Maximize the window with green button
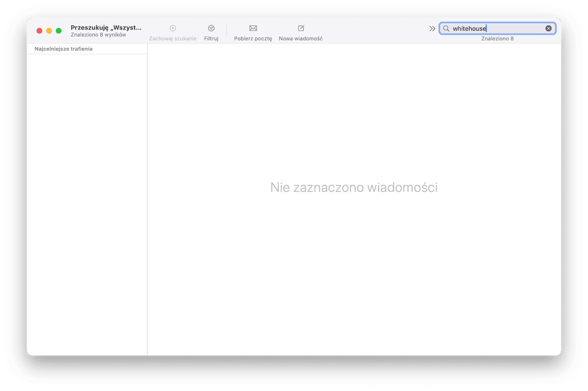The image size is (588, 391). click(59, 30)
